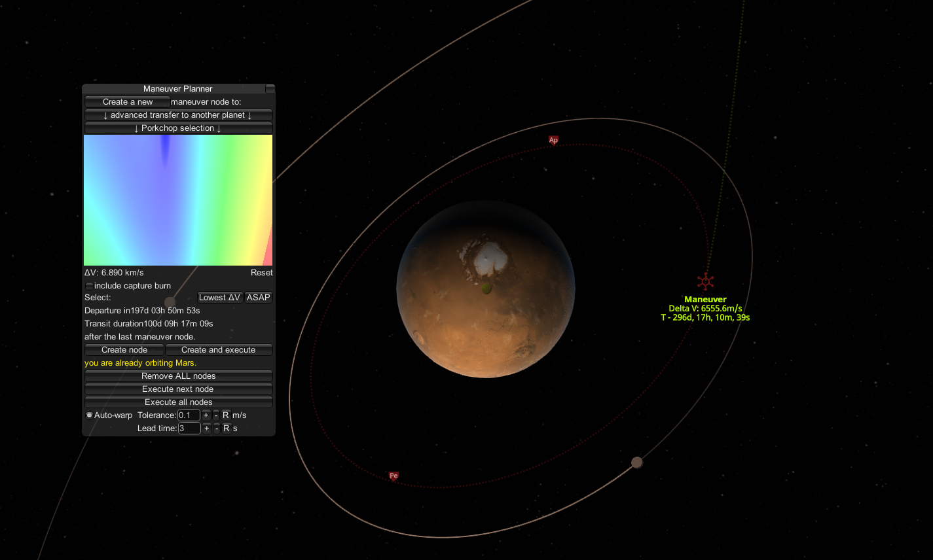Image resolution: width=933 pixels, height=560 pixels.
Task: Click the Tolerance input field
Action: pyautogui.click(x=189, y=415)
